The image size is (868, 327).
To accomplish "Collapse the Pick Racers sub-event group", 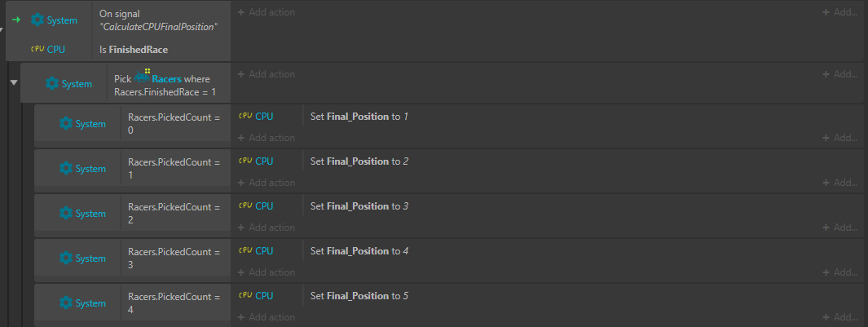I will point(14,82).
